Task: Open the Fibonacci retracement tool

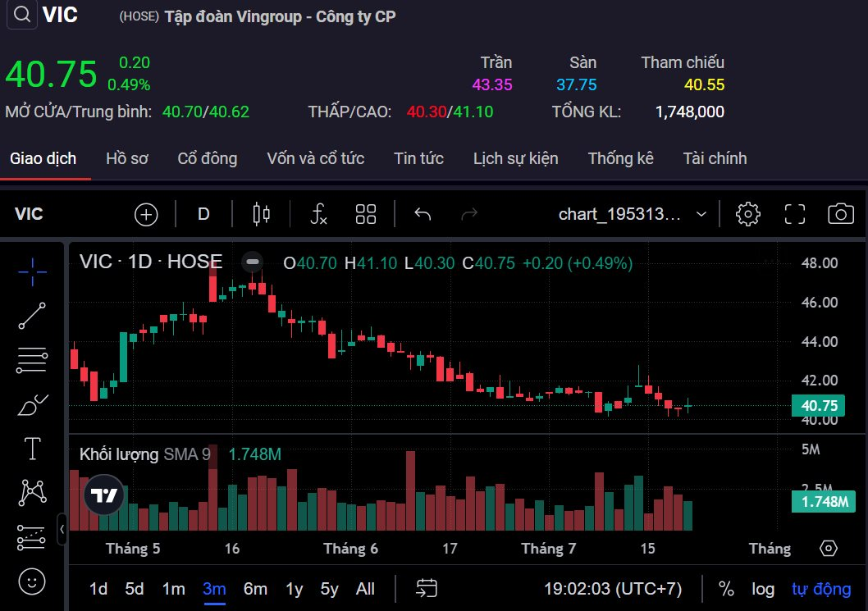Action: pos(32,360)
